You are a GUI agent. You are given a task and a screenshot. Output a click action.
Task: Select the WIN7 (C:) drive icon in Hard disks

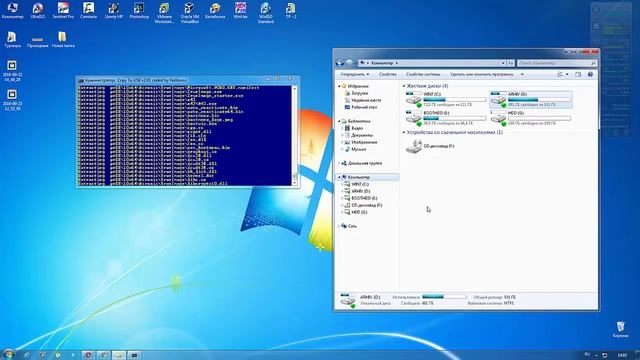tap(413, 99)
